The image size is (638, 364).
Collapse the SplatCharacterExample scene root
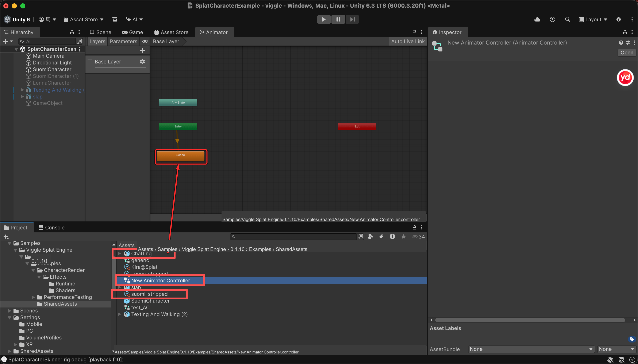16,49
